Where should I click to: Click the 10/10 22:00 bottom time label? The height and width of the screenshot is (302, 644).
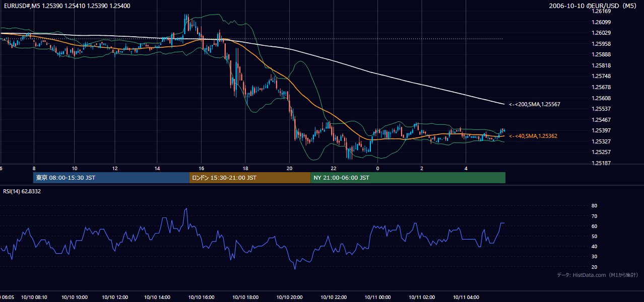334,297
